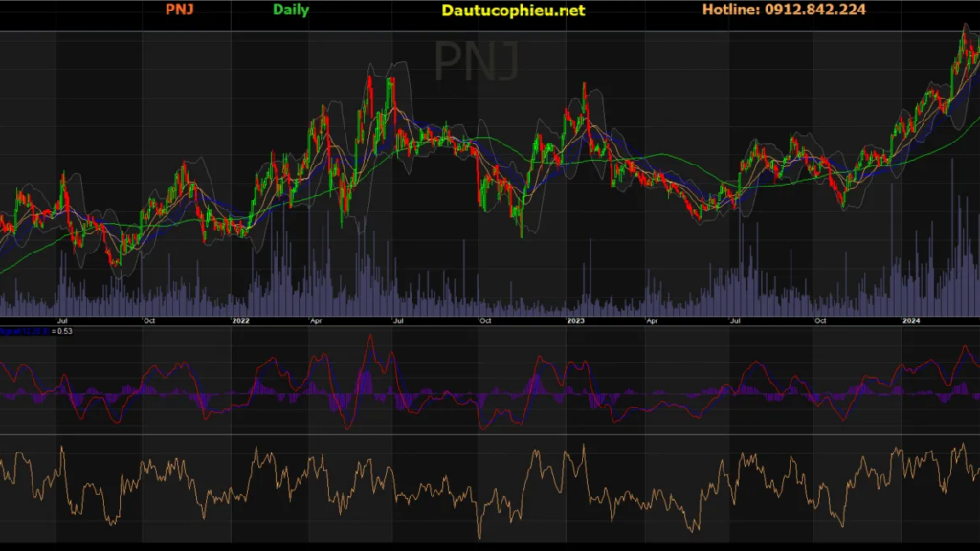Select the green Daily timeframe label

coord(291,11)
